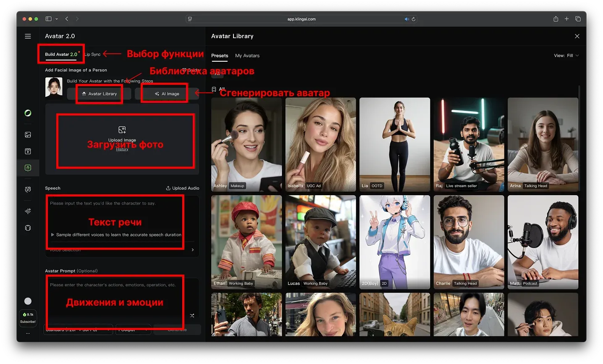Click the shuffle random prompt icon
603x364 pixels.
pyautogui.click(x=192, y=316)
